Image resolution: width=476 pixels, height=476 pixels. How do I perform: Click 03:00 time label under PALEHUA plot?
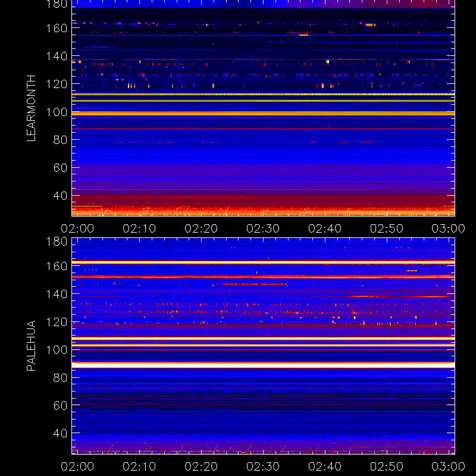(449, 466)
